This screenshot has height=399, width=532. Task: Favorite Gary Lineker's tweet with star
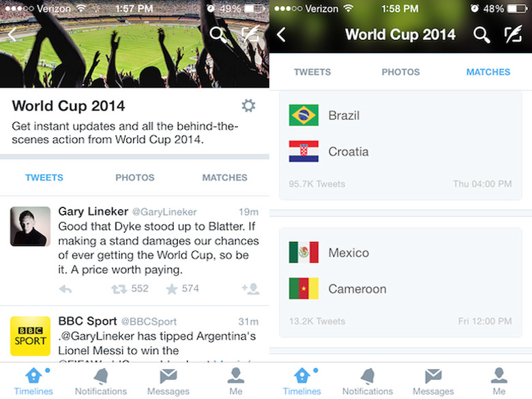click(x=172, y=289)
